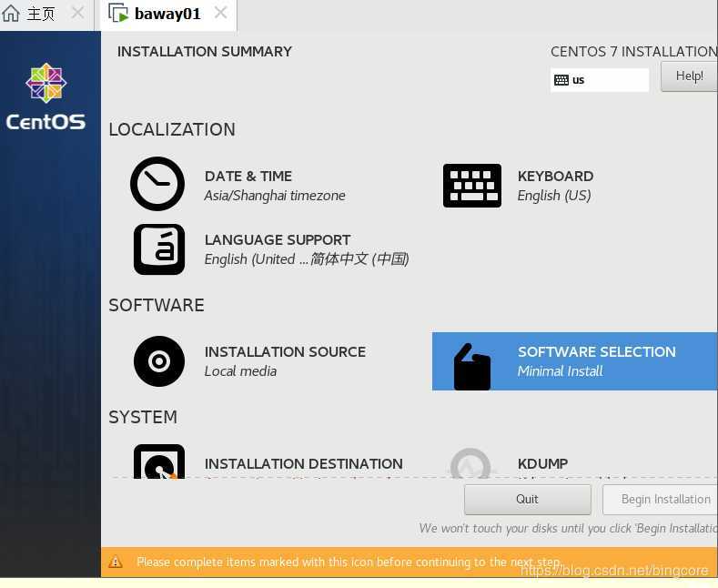Open the Language Support icon
Screen dimensions: 718x588
coord(159,249)
